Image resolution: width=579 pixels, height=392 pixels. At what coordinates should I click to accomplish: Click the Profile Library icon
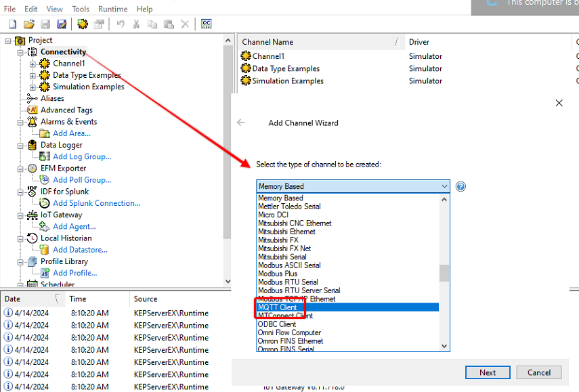coord(33,261)
